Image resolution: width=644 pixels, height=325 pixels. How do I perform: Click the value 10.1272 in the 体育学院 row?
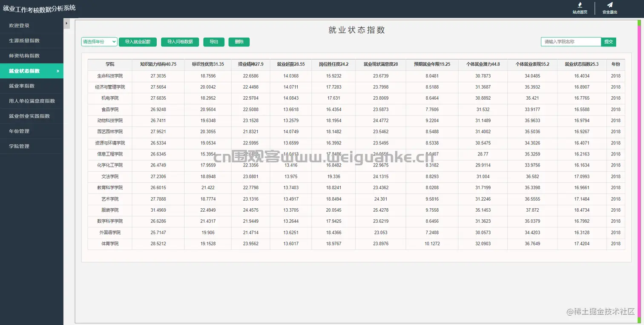coord(432,244)
